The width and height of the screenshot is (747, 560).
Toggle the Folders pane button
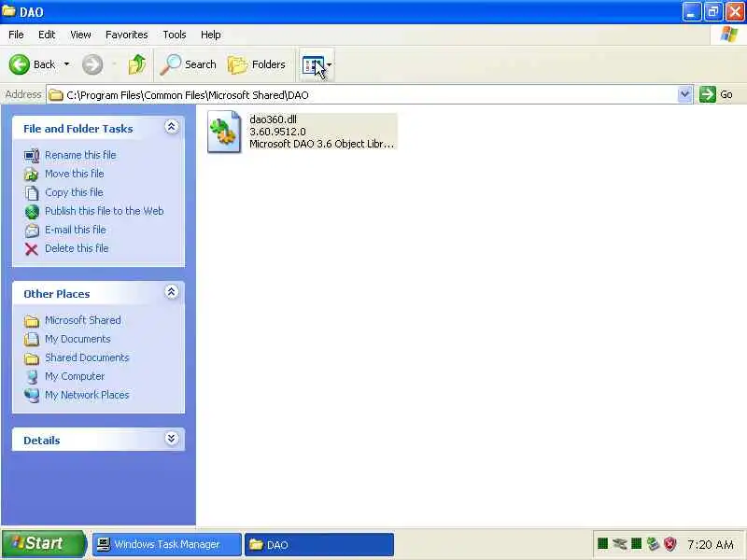256,64
